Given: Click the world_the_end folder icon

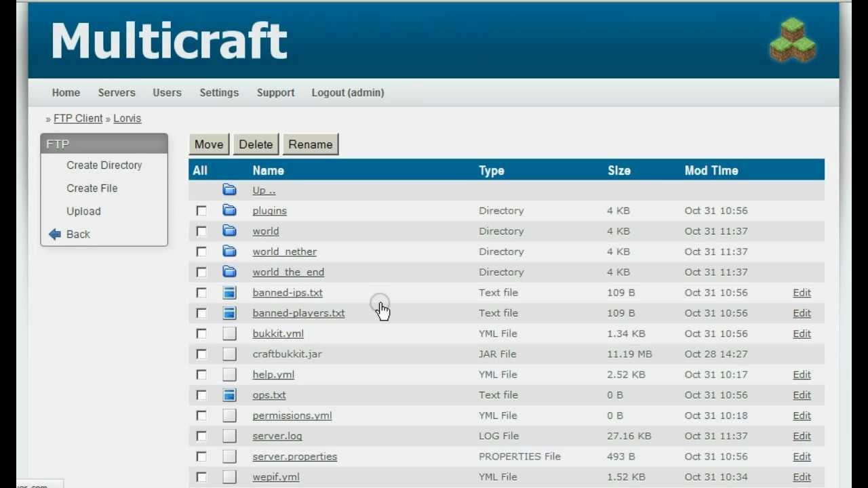Looking at the screenshot, I should (x=229, y=271).
